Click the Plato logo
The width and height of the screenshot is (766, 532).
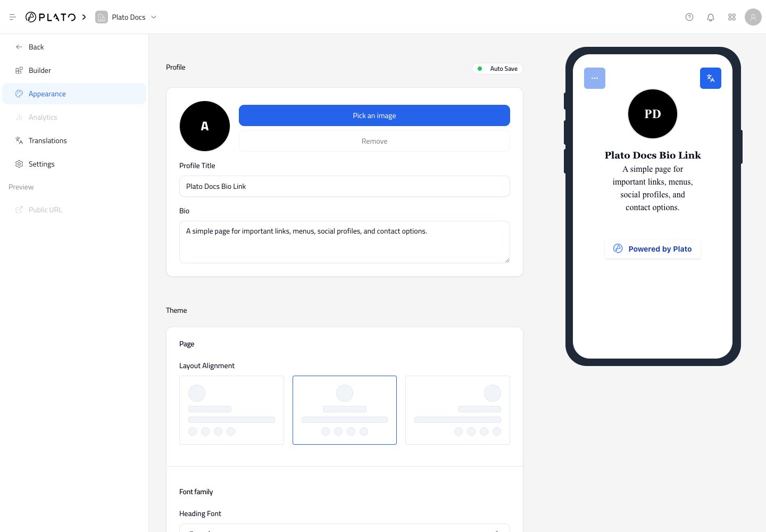(x=51, y=17)
